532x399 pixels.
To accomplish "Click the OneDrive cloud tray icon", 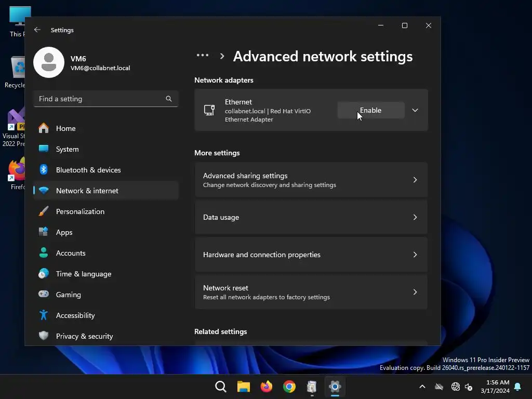I will [439, 387].
